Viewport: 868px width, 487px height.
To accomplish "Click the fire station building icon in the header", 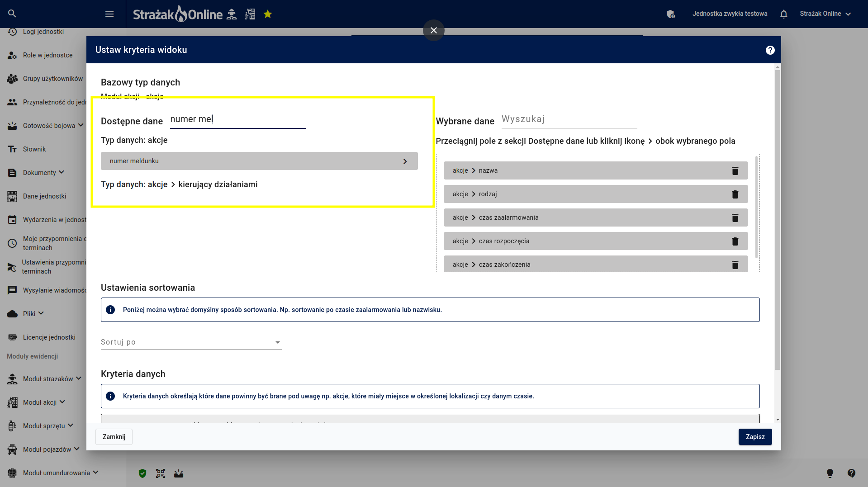I will (x=250, y=14).
